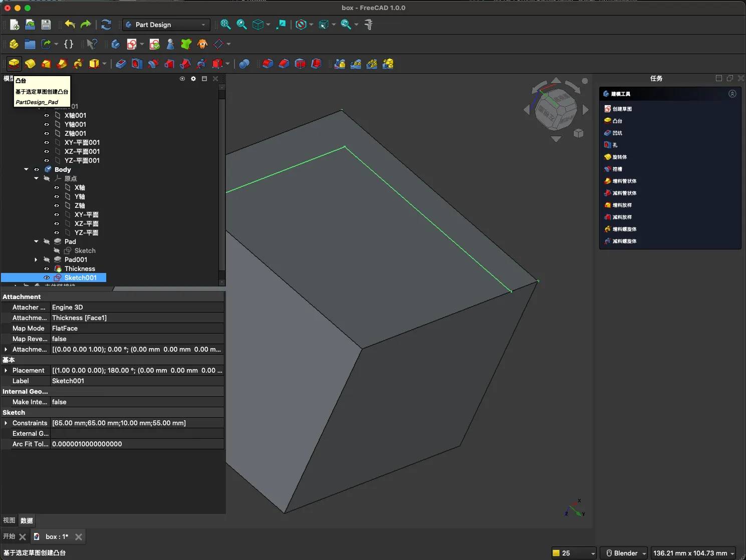The width and height of the screenshot is (746, 560).
Task: Click the Fit all zoom icon
Action: tap(225, 25)
